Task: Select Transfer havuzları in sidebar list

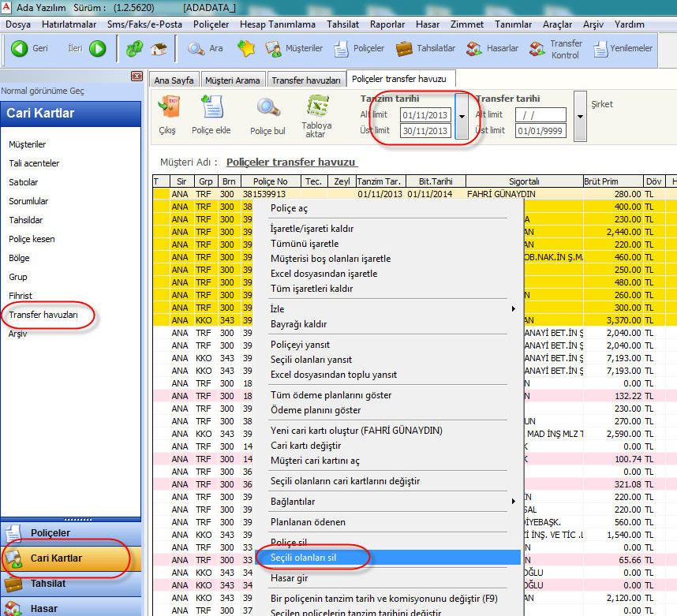Action: pyautogui.click(x=43, y=315)
